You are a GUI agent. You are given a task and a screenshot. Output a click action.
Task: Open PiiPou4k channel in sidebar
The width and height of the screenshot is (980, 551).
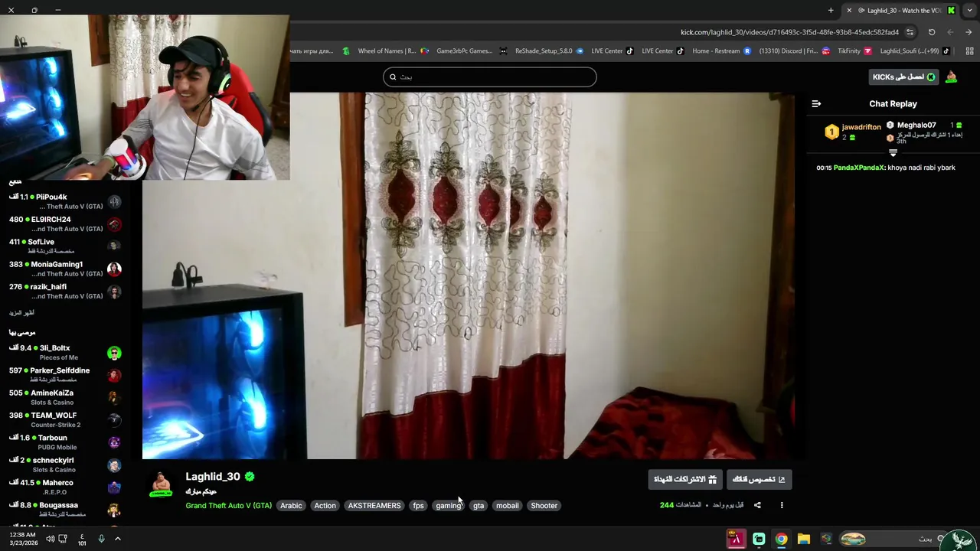pos(65,201)
